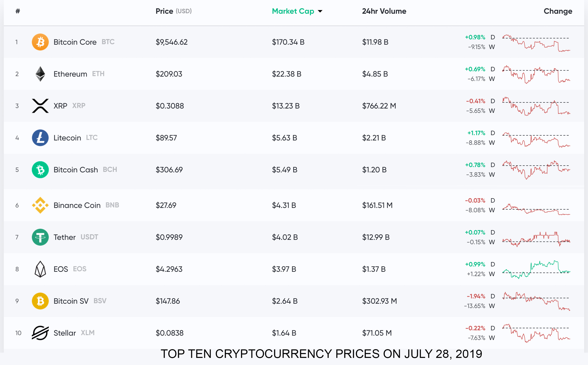Sort by Change column header

click(x=558, y=11)
